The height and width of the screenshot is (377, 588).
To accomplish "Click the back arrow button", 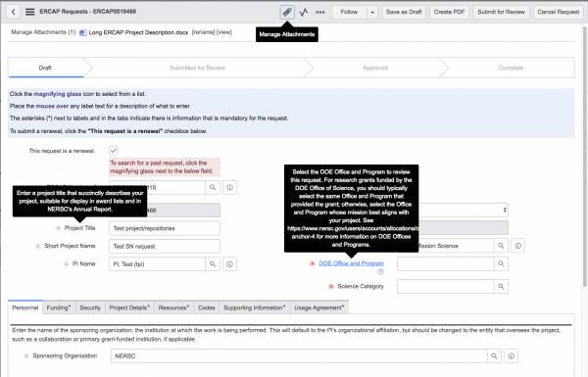I will coord(13,12).
